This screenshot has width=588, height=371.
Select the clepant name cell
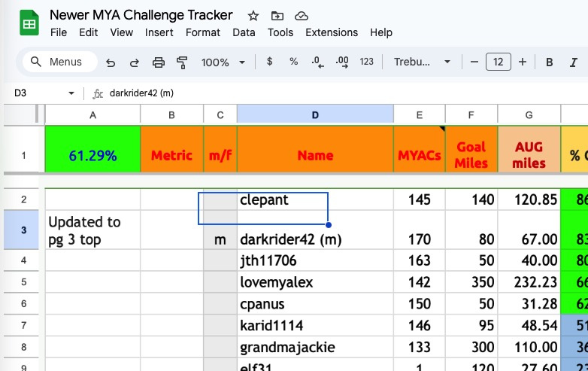(315, 199)
